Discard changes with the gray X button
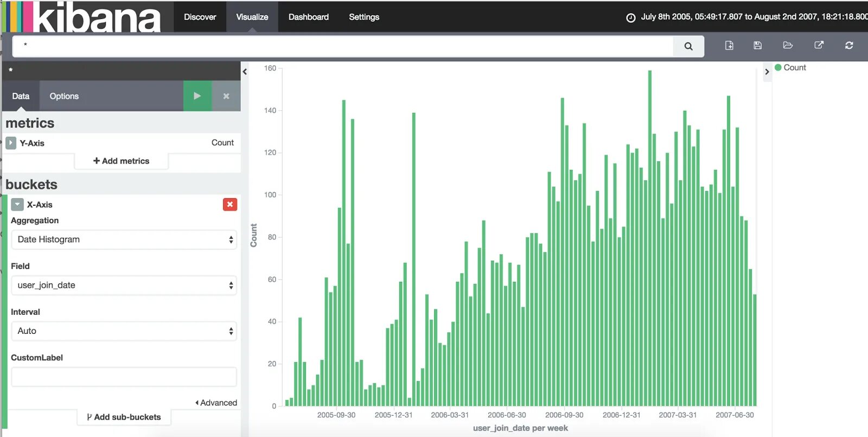The height and width of the screenshot is (437, 868). 226,96
